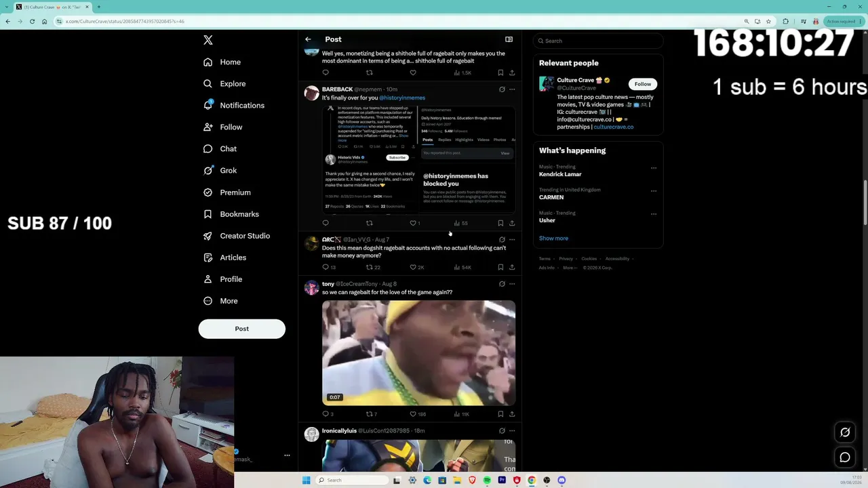Click the blue Post button
868x488 pixels.
(242, 329)
